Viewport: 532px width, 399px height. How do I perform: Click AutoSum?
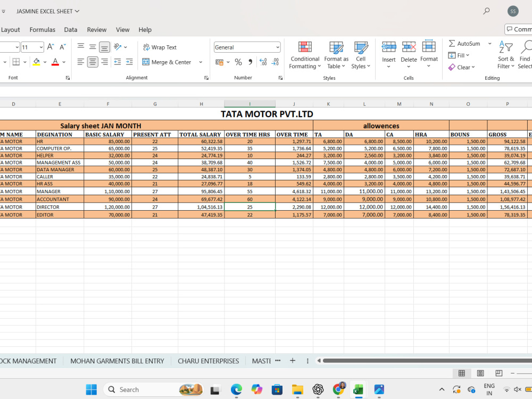[464, 44]
